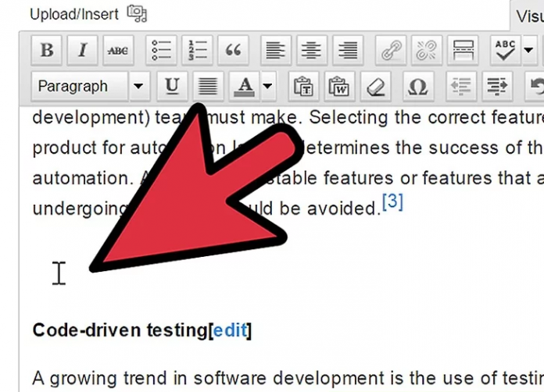The height and width of the screenshot is (392, 544).
Task: Click the Insert/edit link icon
Action: point(391,51)
